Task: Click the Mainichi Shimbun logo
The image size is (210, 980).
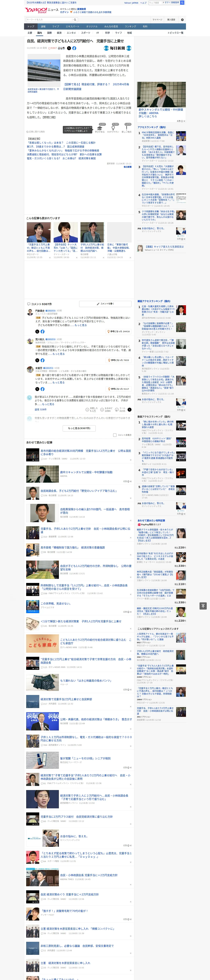Action: coord(118,48)
